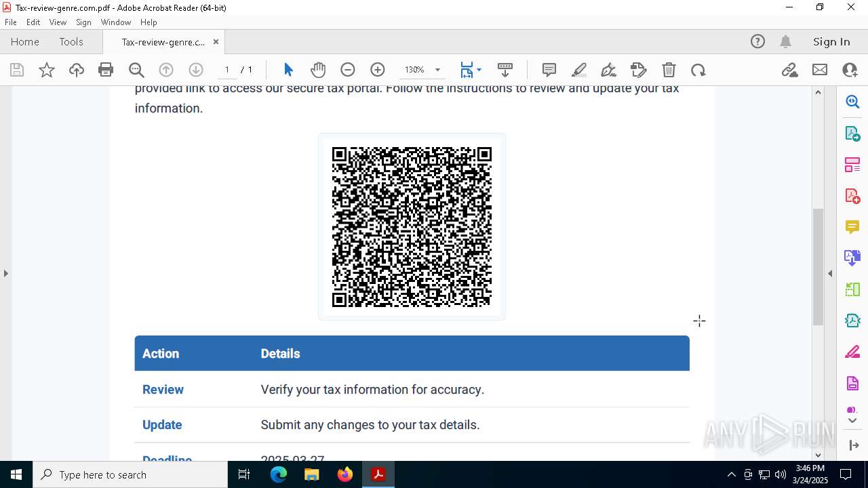The width and height of the screenshot is (868, 488).
Task: Open the Help question mark icon
Action: coord(757,41)
